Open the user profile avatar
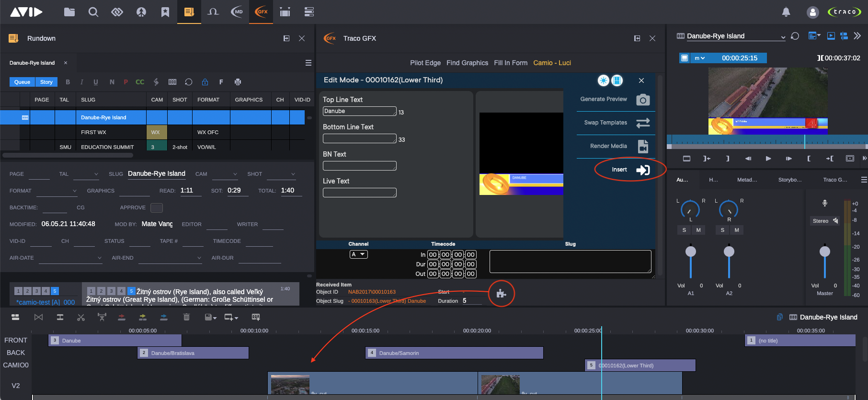This screenshot has height=400, width=868. pyautogui.click(x=812, y=12)
